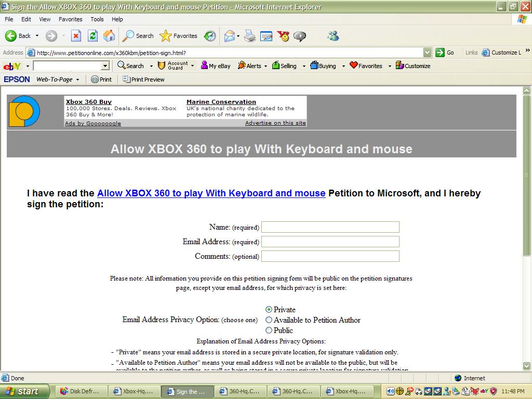
Task: Expand the Mail button dropdown arrow
Action: [238, 36]
